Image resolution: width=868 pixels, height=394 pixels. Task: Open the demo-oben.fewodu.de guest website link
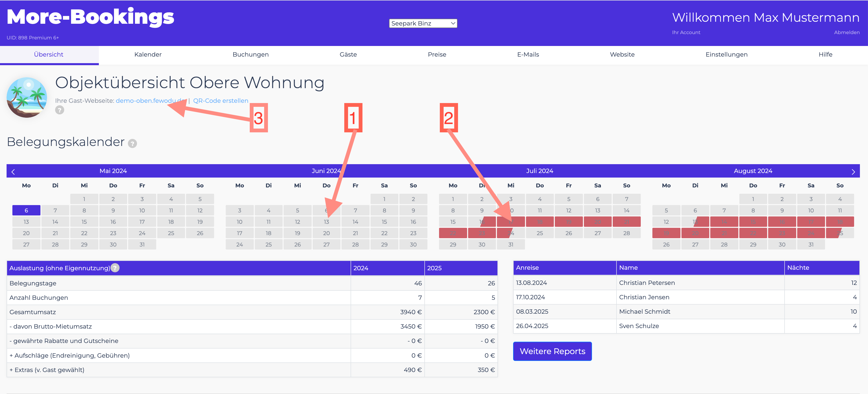pos(150,101)
